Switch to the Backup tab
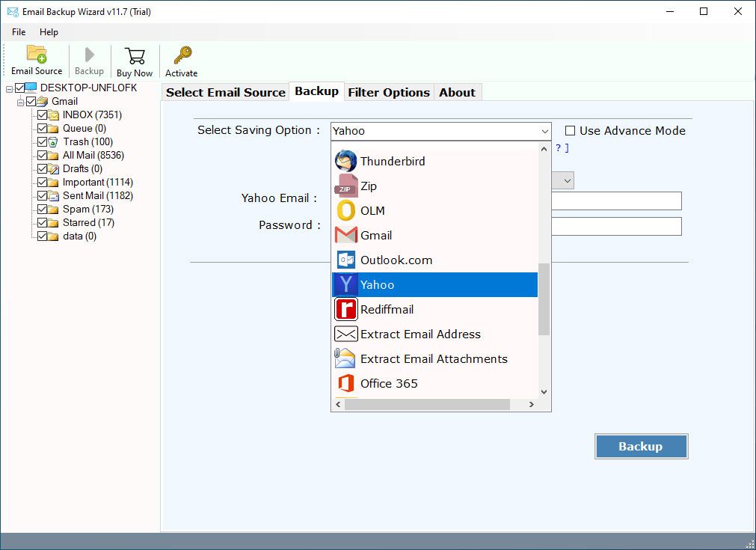This screenshot has height=550, width=756. [317, 91]
